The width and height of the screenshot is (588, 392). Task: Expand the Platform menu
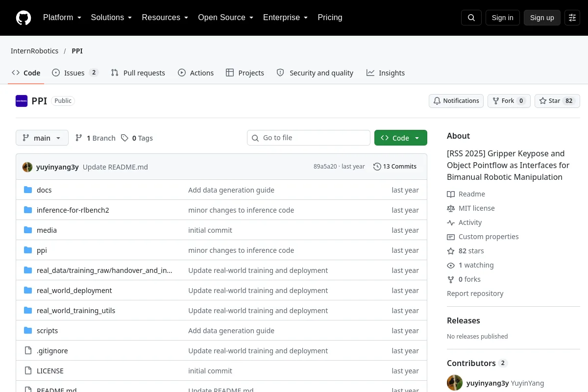click(x=62, y=18)
